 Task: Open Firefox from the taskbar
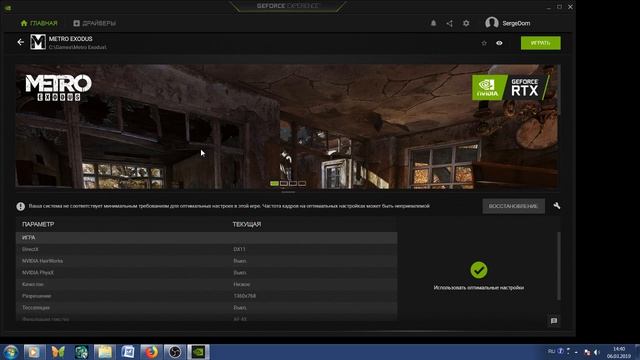(151, 352)
